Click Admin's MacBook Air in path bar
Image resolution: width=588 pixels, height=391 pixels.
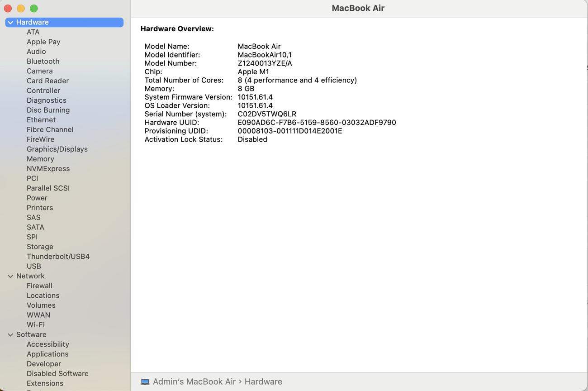pyautogui.click(x=194, y=381)
